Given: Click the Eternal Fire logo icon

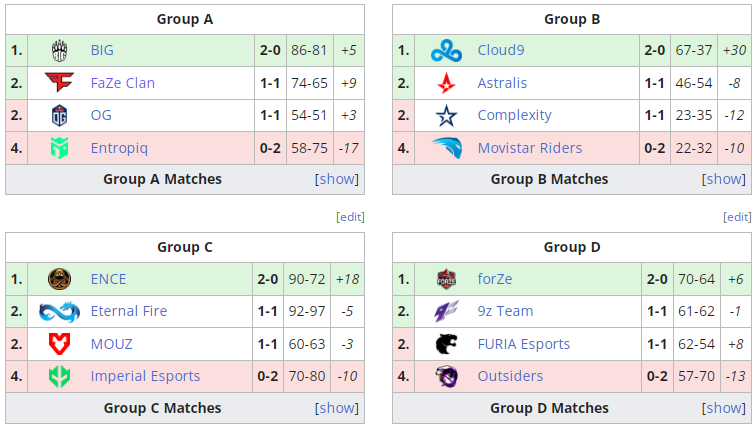Looking at the screenshot, I should pyautogui.click(x=60, y=311).
